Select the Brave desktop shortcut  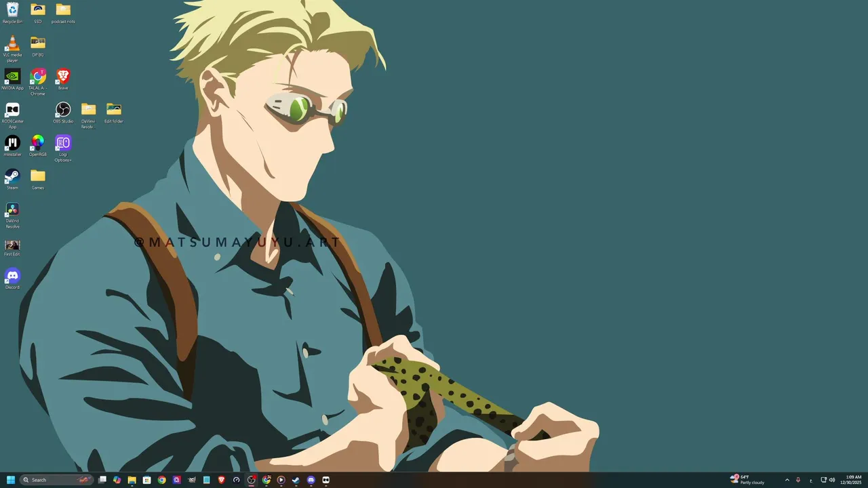pyautogui.click(x=63, y=79)
